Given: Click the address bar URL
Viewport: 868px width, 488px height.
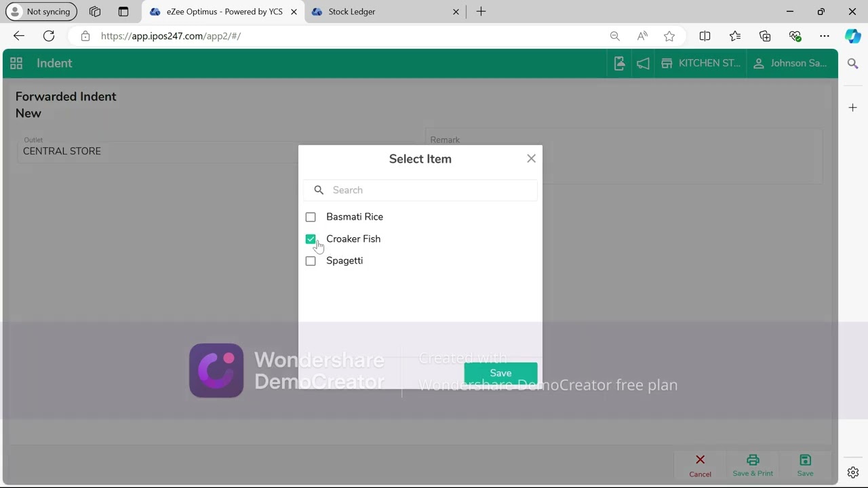Looking at the screenshot, I should coord(171,36).
